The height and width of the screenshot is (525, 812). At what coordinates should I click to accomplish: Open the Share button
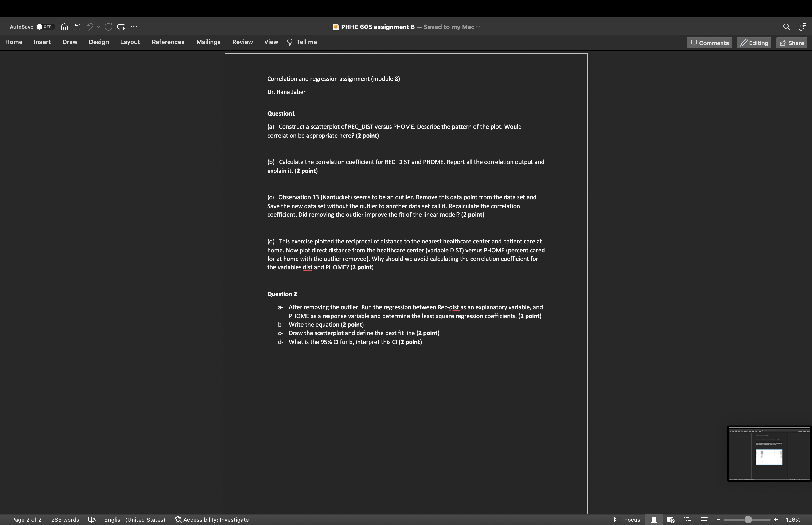tap(791, 42)
